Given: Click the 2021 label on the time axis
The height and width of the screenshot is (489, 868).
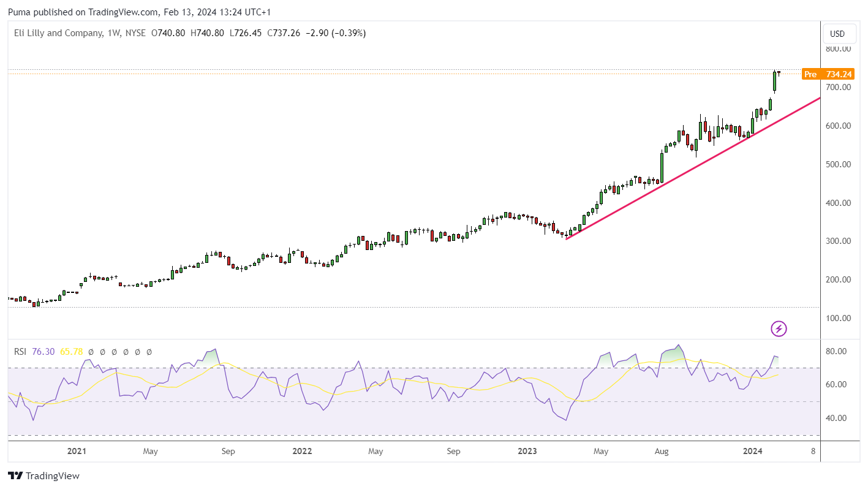Looking at the screenshot, I should click(x=77, y=452).
